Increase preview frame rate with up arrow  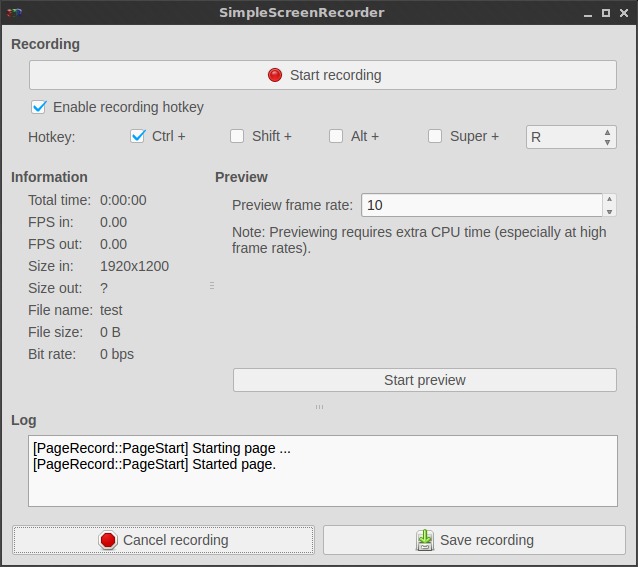pyautogui.click(x=609, y=199)
